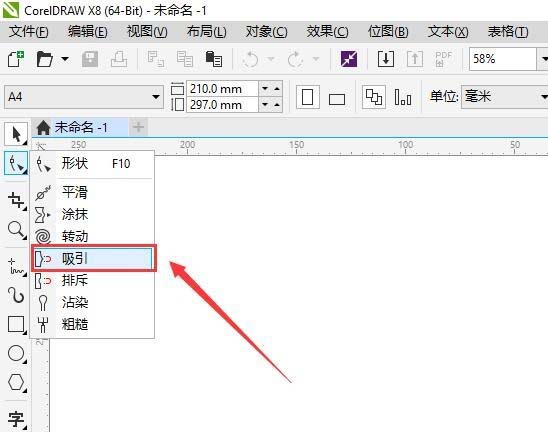The width and height of the screenshot is (548, 432).
Task: Click the Export icon with up arrow
Action: (415, 59)
